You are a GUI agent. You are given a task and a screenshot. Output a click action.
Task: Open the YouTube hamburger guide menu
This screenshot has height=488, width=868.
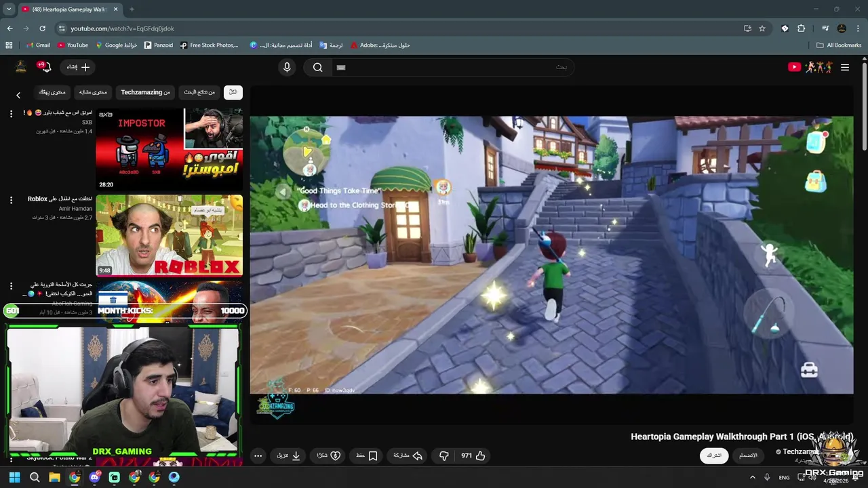point(845,67)
